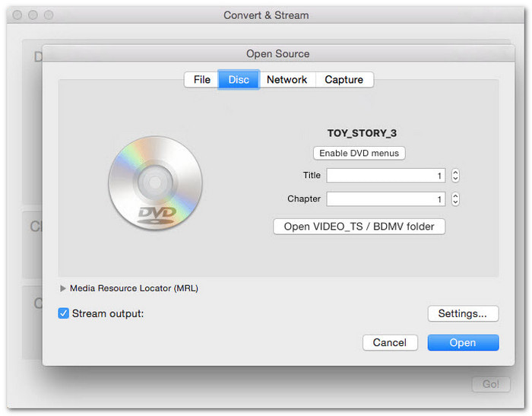This screenshot has height=416, width=532.
Task: Switch to the Capture tab
Action: [344, 80]
